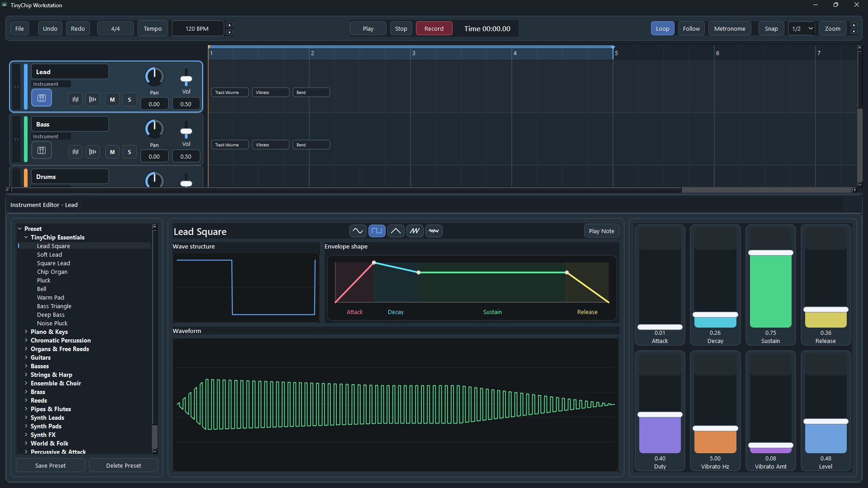Select the noise waveform icon

click(x=434, y=231)
